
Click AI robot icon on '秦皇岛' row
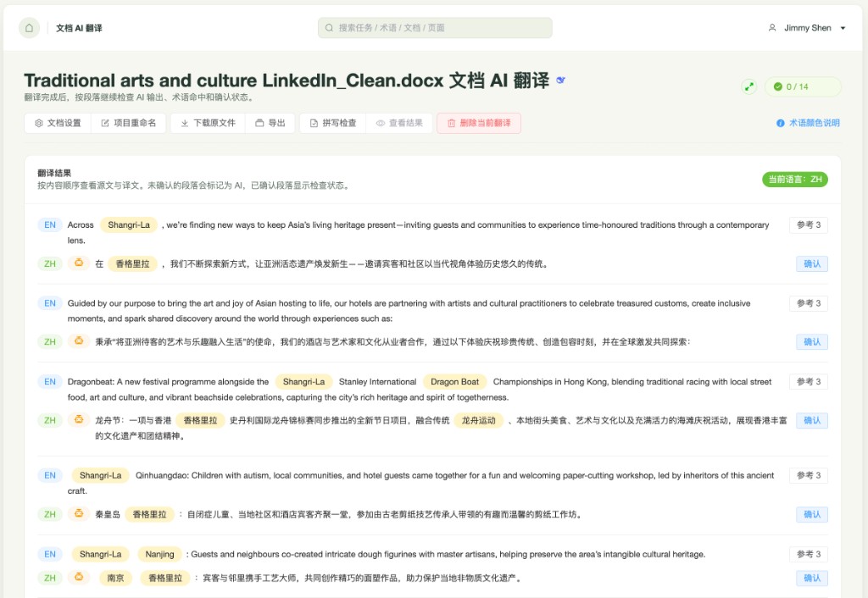pos(79,513)
